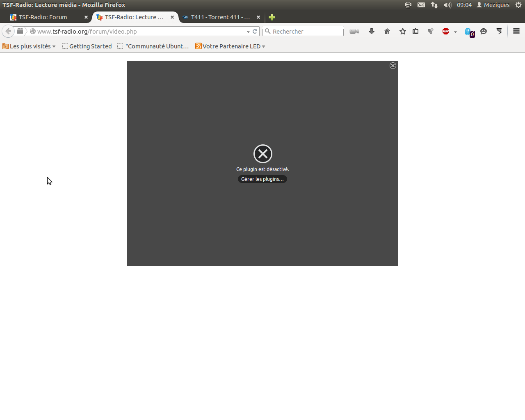Click the chat smiley toolbar icon
Viewport: 525px width, 420px height.
[484, 31]
